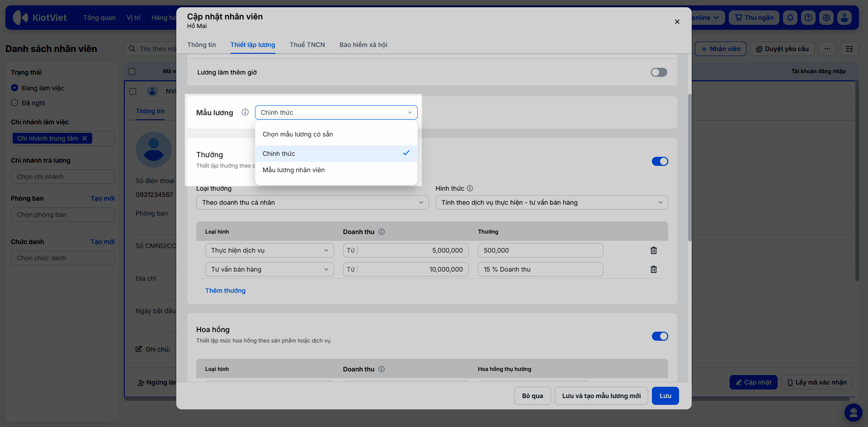Switch to the Thiết lập lương tab
Image resolution: width=868 pixels, height=427 pixels.
pyautogui.click(x=253, y=45)
